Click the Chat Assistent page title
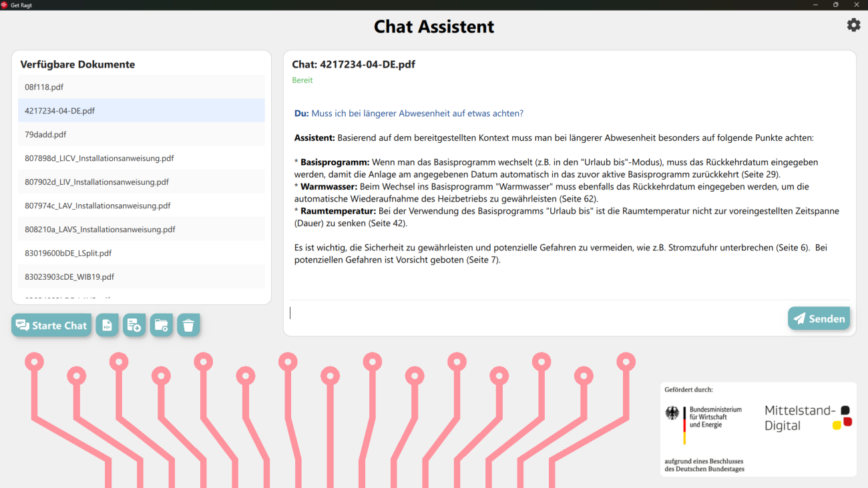 pos(434,27)
